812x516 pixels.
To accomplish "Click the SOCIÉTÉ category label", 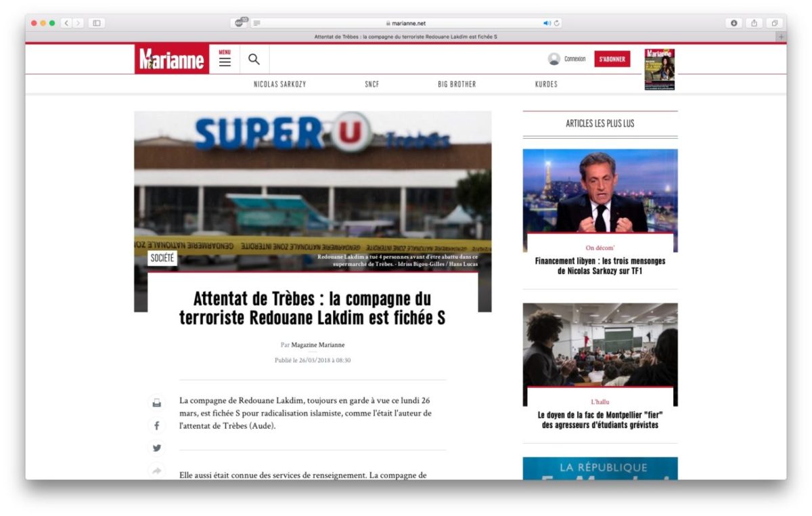I will (162, 258).
